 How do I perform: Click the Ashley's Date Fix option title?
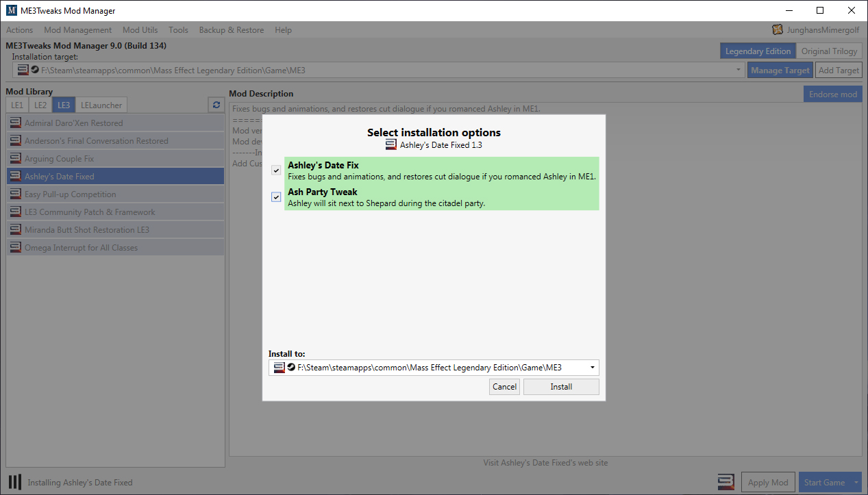[x=323, y=166]
